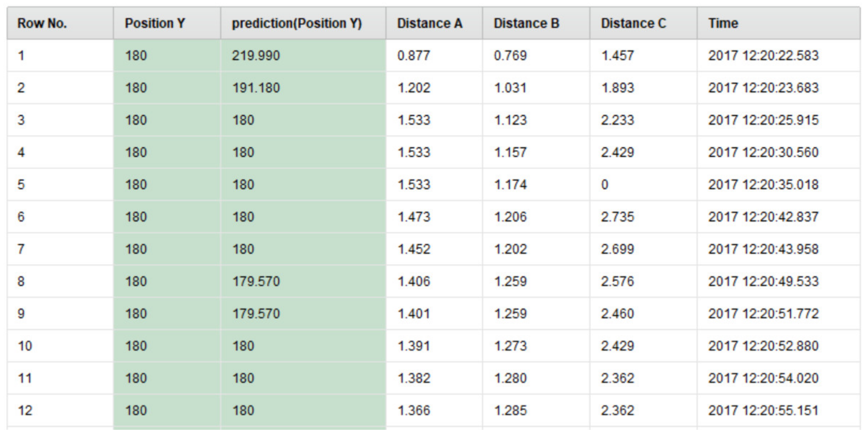Click Distance B value 1.206
This screenshot has height=434, width=868.
[536, 217]
